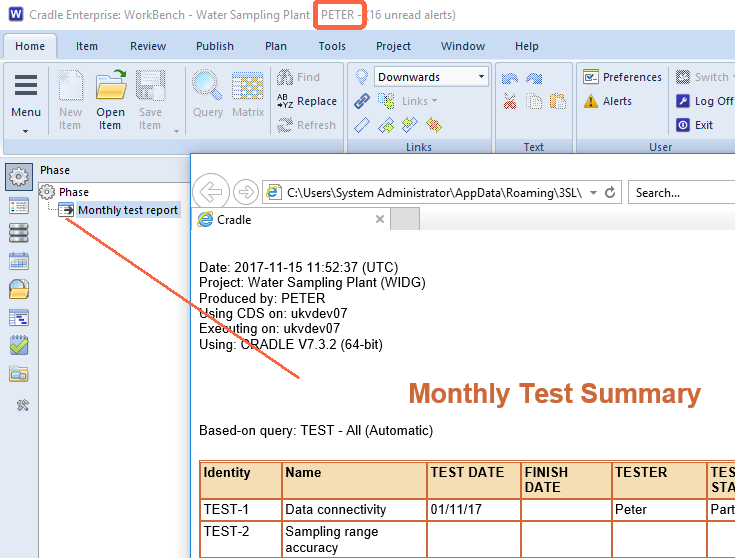735x558 pixels.
Task: Click the Paste clipboard icon
Action: point(558,101)
